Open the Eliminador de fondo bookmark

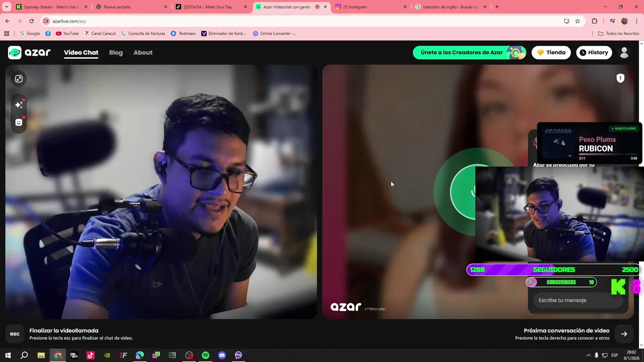click(x=223, y=34)
